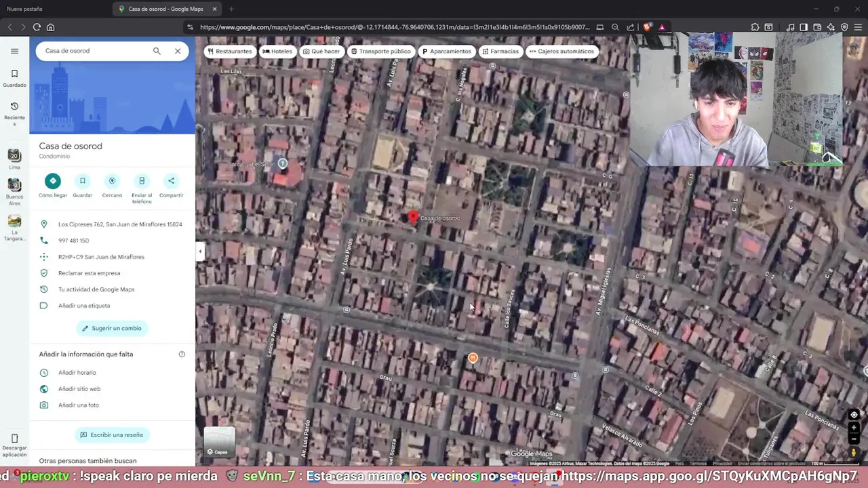Reload the current page
This screenshot has height=488, width=868.
tap(37, 27)
